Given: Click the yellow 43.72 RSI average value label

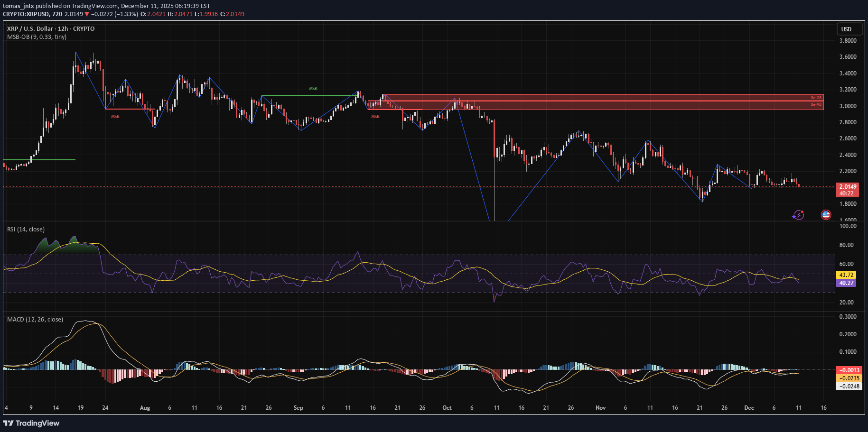Looking at the screenshot, I should coord(846,275).
